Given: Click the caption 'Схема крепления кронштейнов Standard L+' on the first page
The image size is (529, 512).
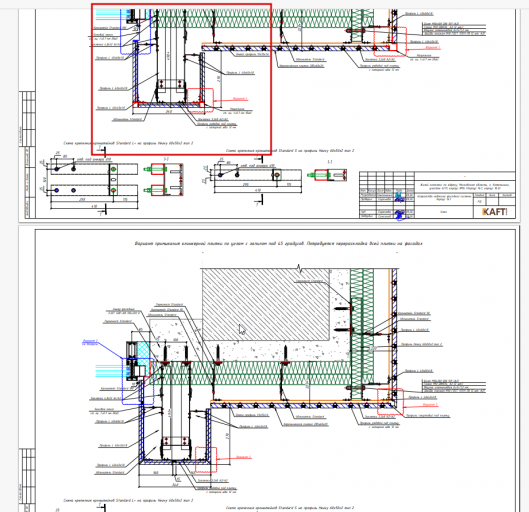Looking at the screenshot, I should tap(128, 143).
